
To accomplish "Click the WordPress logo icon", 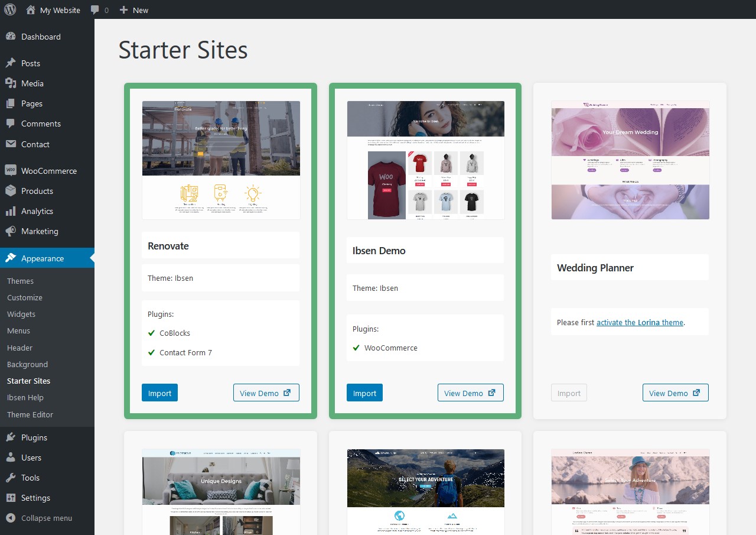I will coord(11,9).
